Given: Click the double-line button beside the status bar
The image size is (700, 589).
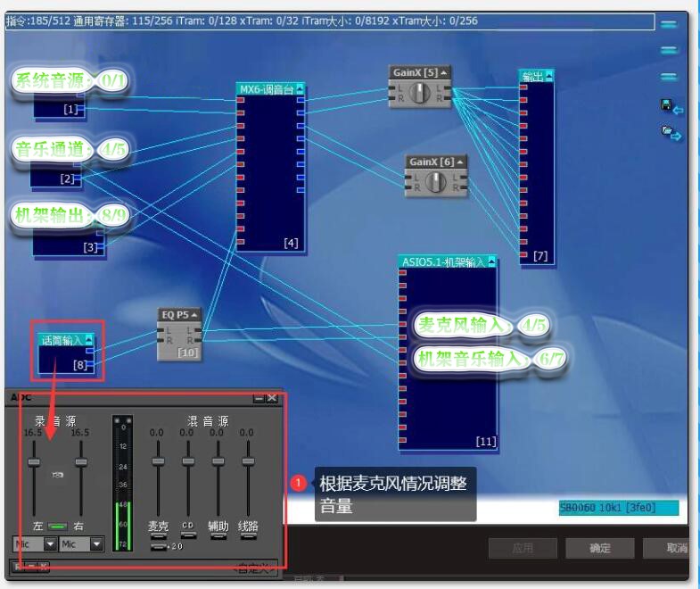Looking at the screenshot, I should pyautogui.click(x=668, y=24).
